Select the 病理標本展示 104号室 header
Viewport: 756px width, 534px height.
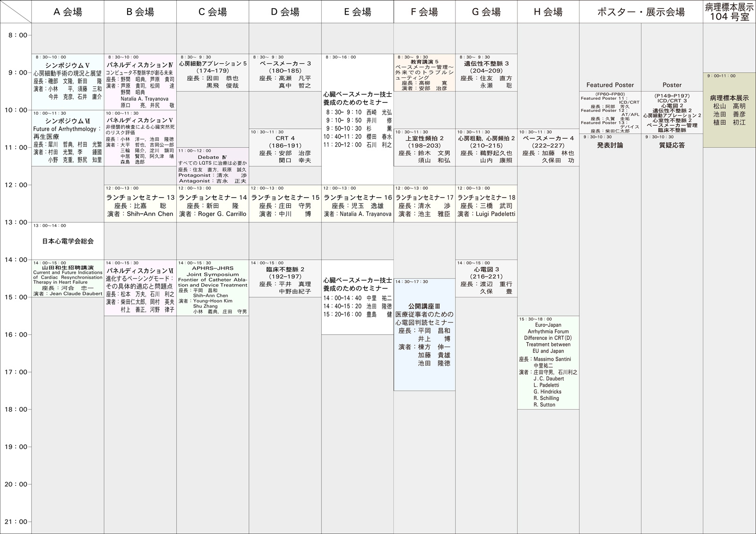pos(730,12)
